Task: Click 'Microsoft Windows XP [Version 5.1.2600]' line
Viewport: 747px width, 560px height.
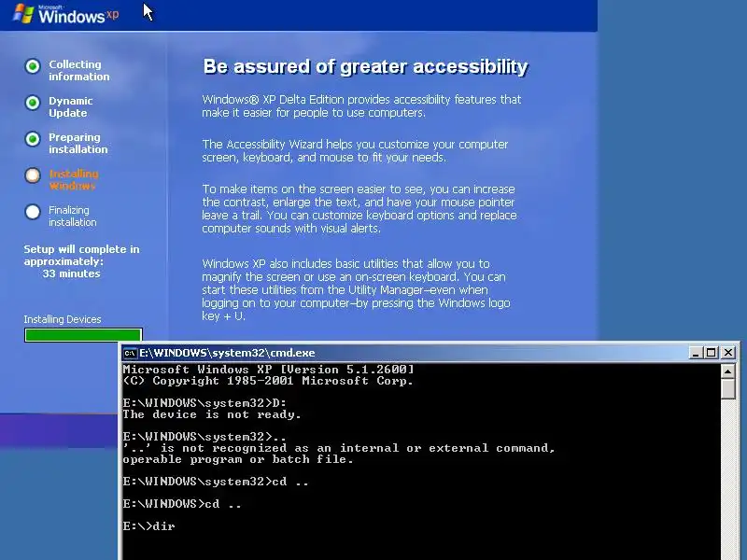Action: pyautogui.click(x=268, y=369)
